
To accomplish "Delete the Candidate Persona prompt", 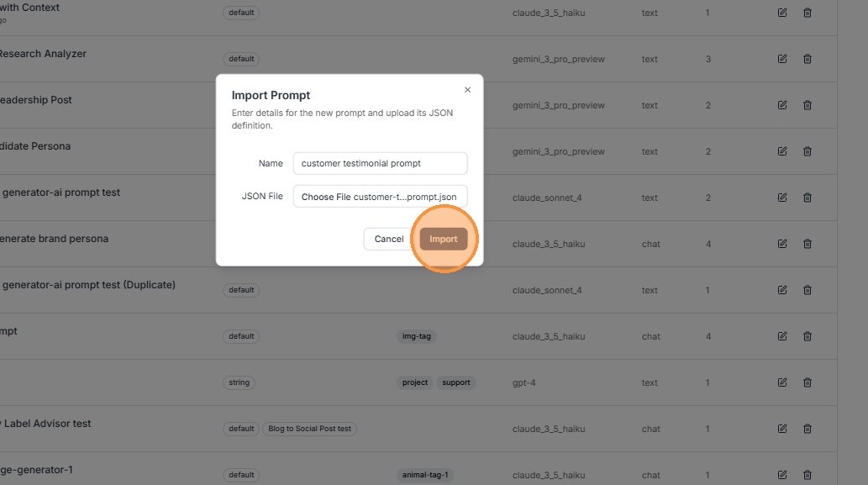I will pyautogui.click(x=808, y=151).
